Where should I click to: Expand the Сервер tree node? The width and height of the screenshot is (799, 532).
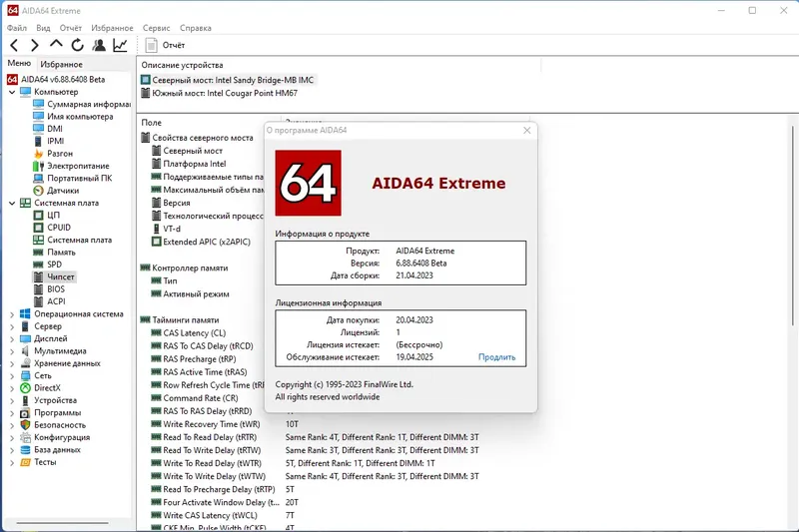[x=12, y=326]
